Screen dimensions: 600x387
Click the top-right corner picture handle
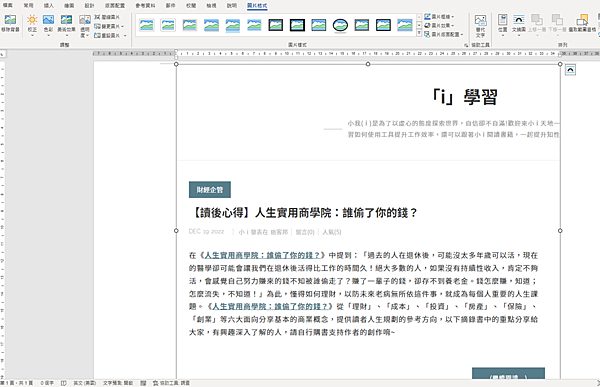tap(560, 64)
